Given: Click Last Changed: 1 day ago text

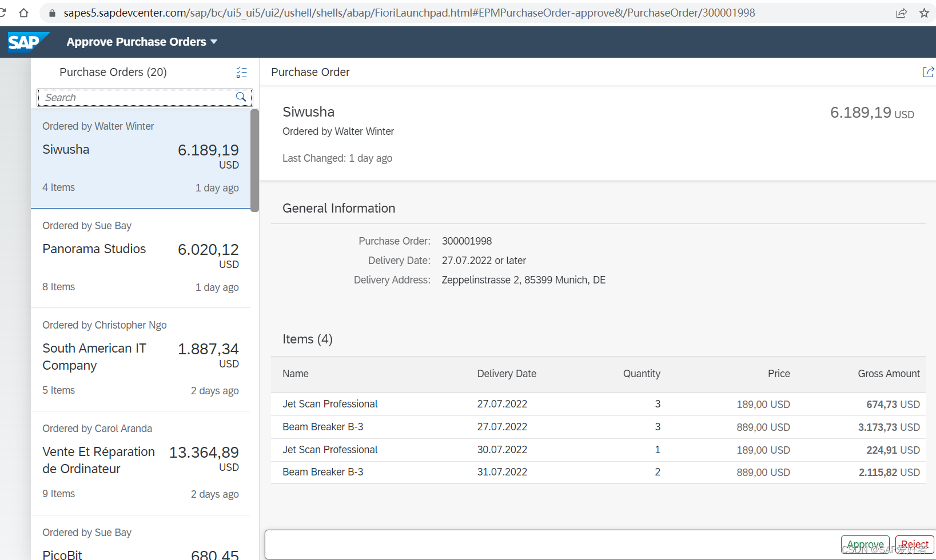Looking at the screenshot, I should [x=337, y=158].
